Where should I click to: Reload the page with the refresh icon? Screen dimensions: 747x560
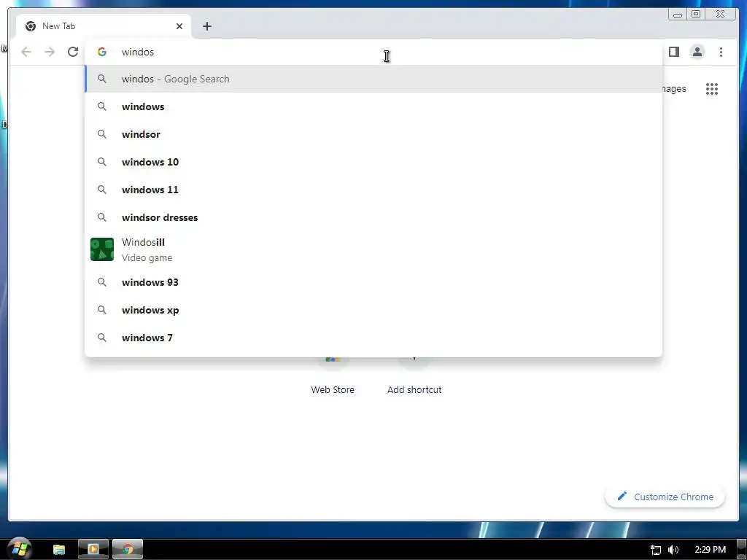click(72, 52)
